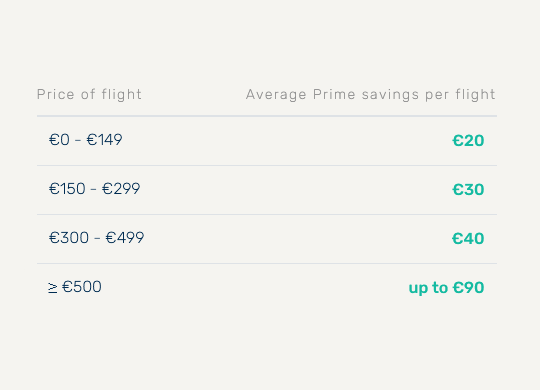Click the €149 upper bound text
Viewport: 540px width, 390px height.
coord(104,140)
